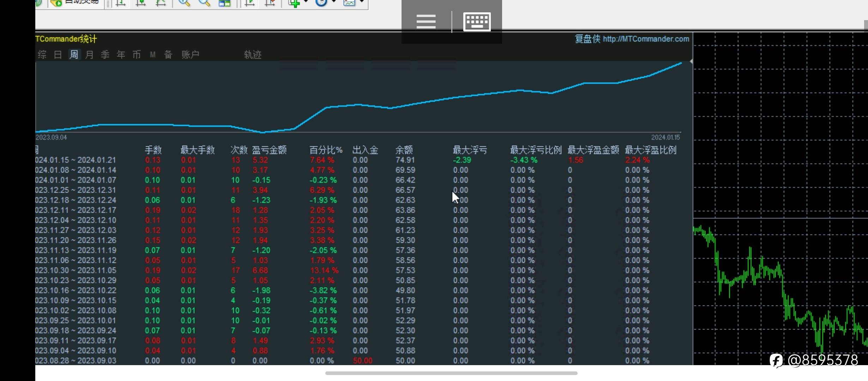Enable the auto scroll chart icon
This screenshot has width=868, height=381.
pos(250,3)
